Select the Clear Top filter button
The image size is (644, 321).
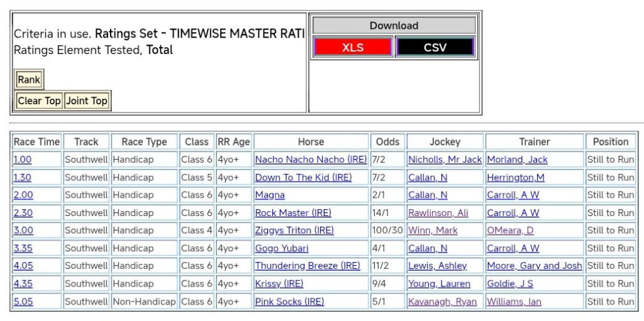coord(39,101)
